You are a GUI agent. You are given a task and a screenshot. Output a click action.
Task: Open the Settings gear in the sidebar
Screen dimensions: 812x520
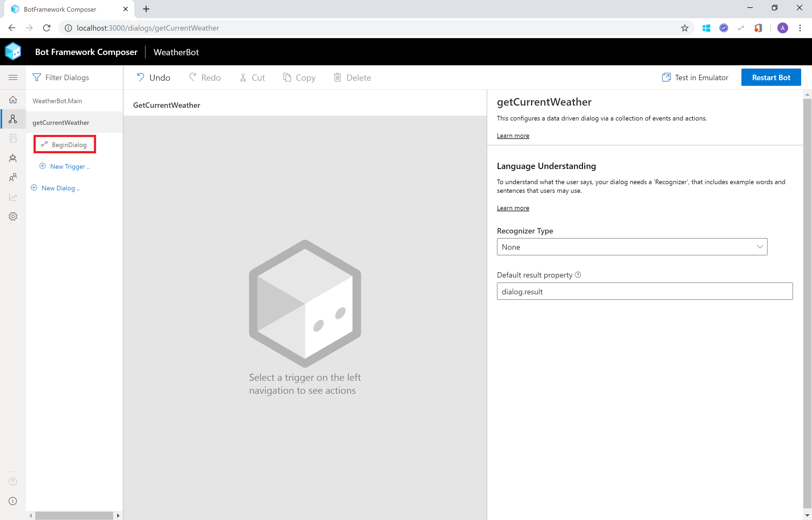[x=13, y=216]
